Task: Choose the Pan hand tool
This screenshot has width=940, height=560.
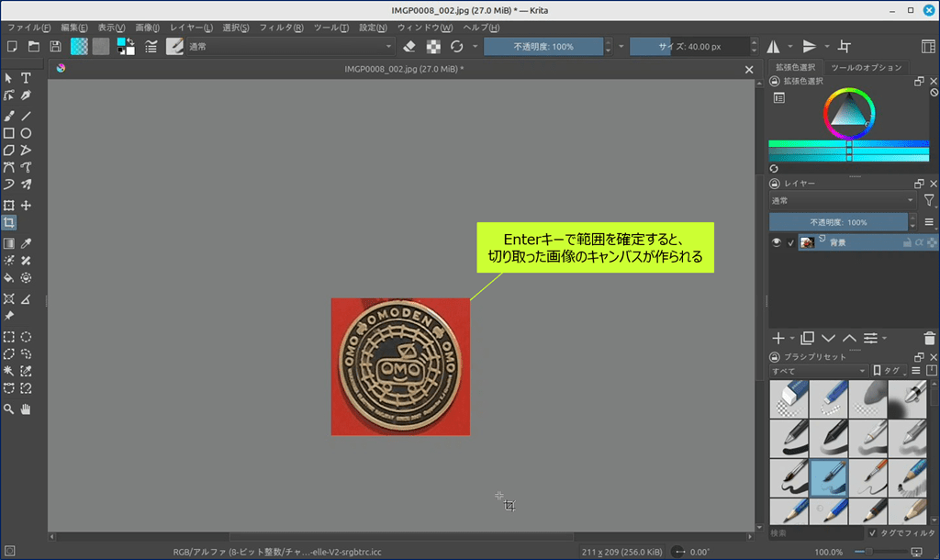Action: (x=27, y=409)
